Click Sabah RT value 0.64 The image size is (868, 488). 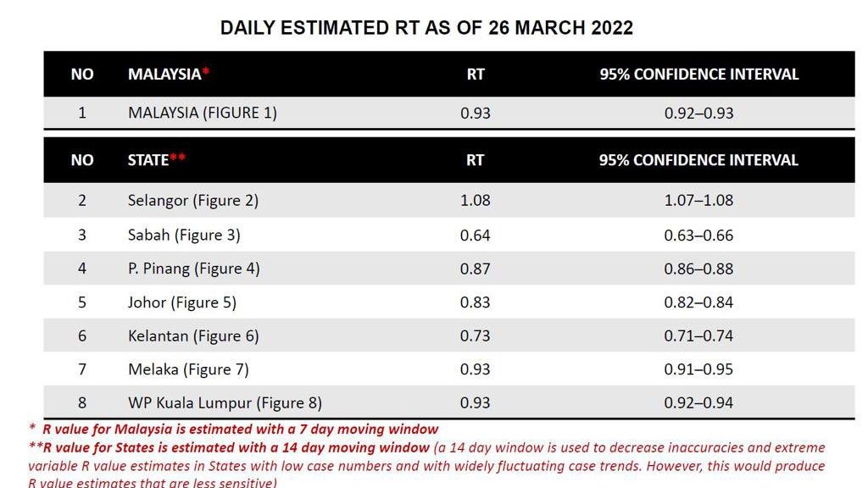point(475,236)
